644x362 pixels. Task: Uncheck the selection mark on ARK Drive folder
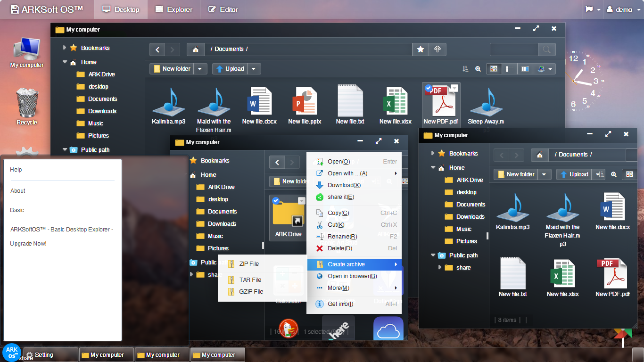point(276,200)
